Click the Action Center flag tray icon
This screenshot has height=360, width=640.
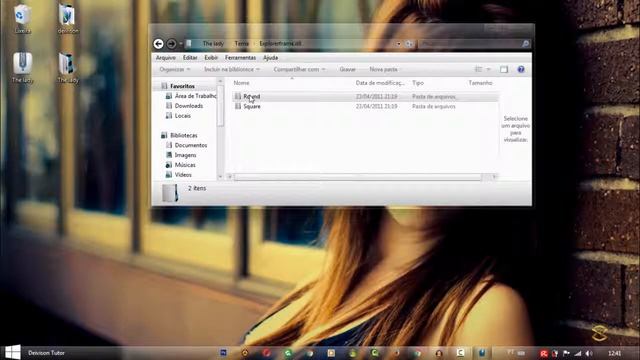(567, 353)
